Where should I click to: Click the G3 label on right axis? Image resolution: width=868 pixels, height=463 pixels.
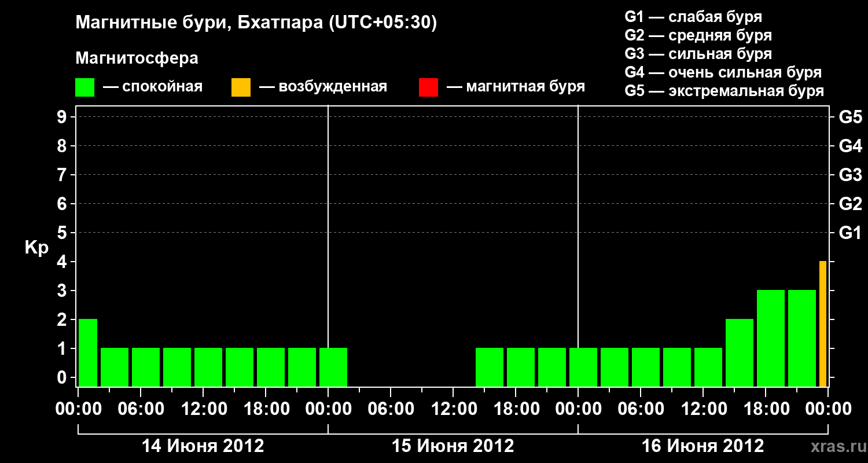click(850, 175)
